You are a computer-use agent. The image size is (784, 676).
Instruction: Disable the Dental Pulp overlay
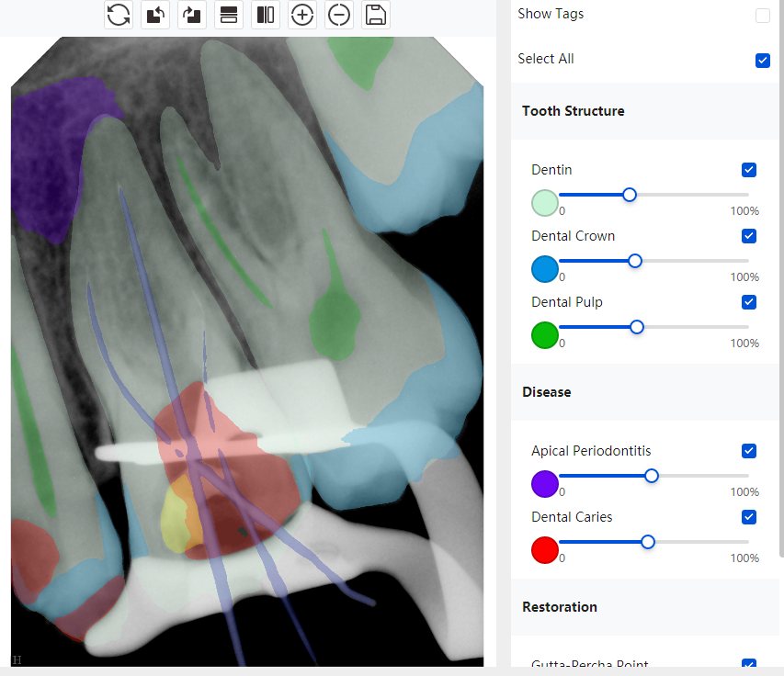click(749, 302)
